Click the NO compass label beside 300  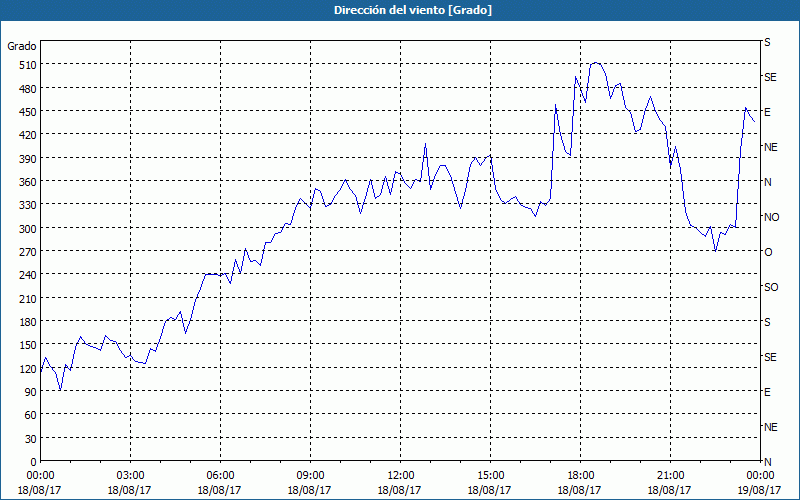coord(771,217)
